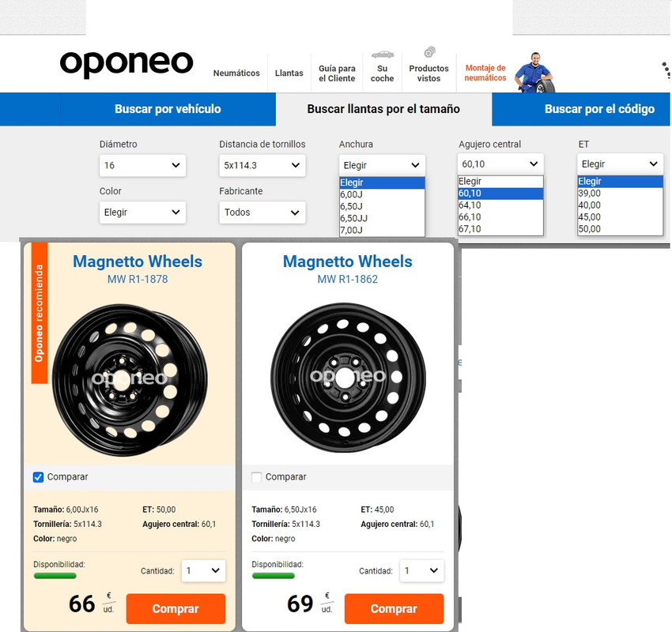The image size is (672, 632).
Task: Click availability bar of MW R1-1878
Action: pyautogui.click(x=55, y=575)
